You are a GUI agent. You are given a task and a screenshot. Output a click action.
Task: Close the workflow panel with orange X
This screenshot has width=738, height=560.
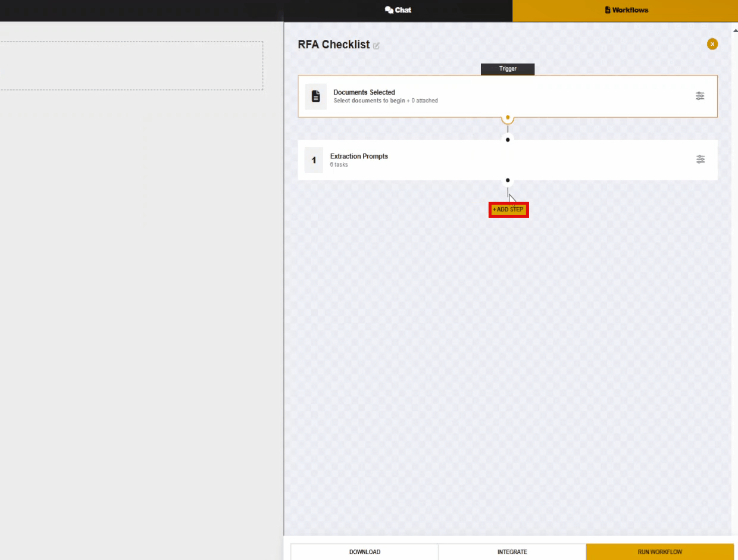click(x=712, y=44)
